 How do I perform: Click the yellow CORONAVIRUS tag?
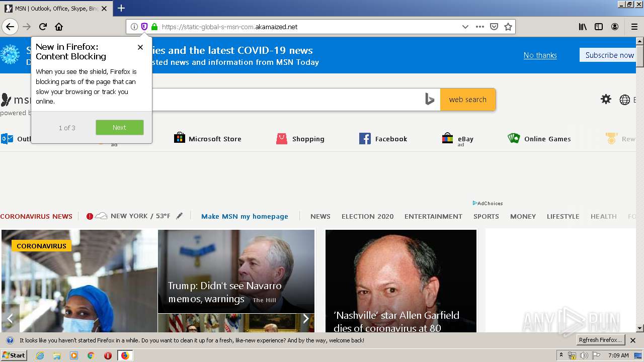point(41,246)
